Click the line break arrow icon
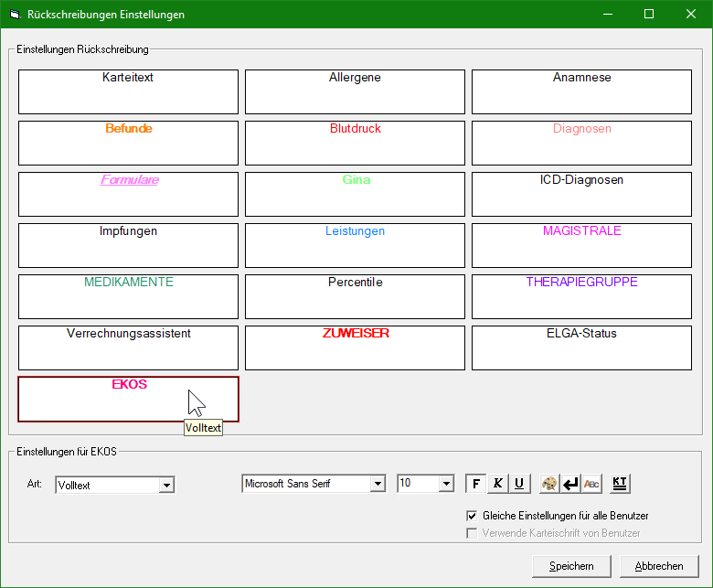 (x=570, y=484)
